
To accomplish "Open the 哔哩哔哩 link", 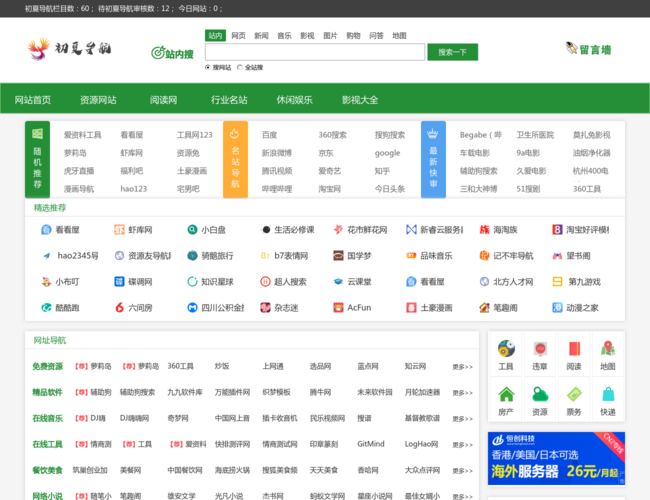I will (277, 189).
